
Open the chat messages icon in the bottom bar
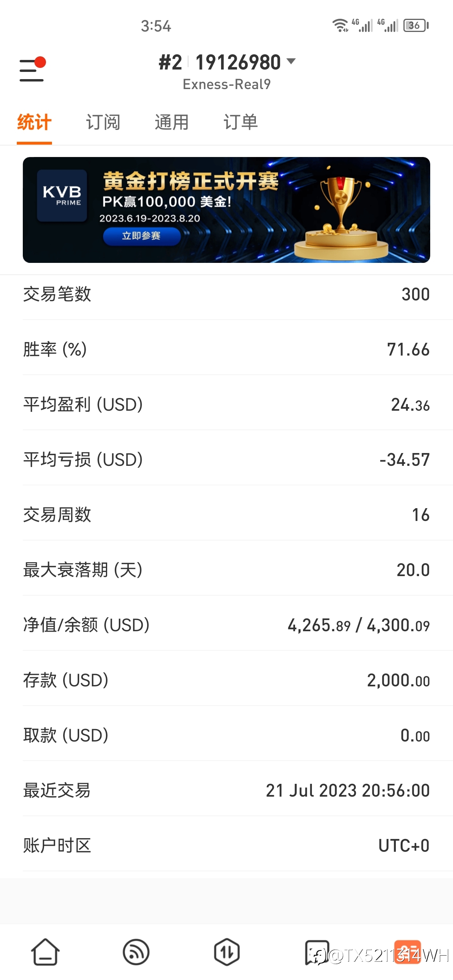pos(317,952)
